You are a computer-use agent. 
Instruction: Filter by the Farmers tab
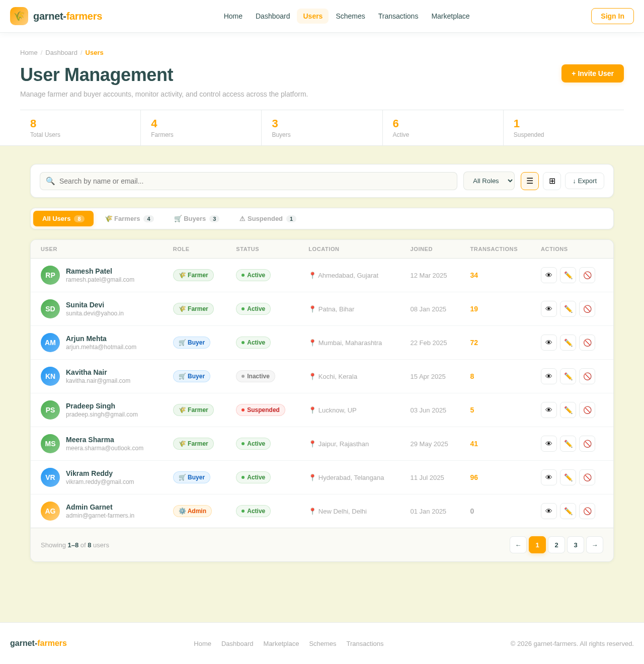(129, 219)
